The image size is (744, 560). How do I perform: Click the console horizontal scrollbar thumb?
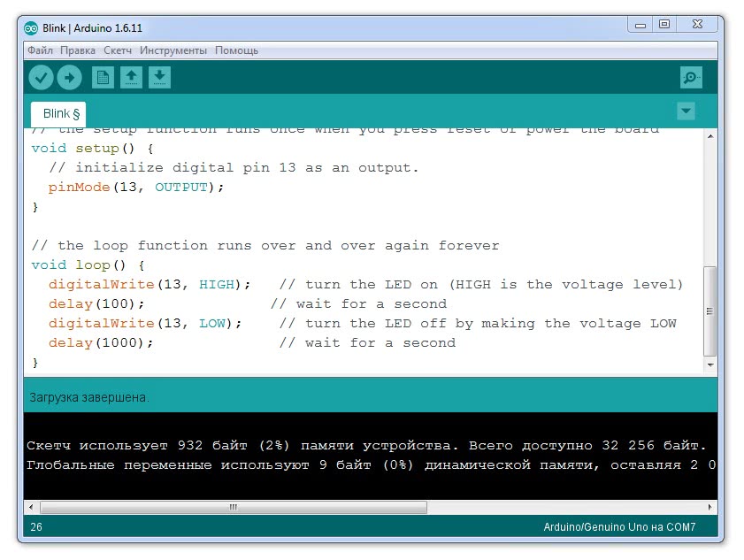[x=234, y=508]
